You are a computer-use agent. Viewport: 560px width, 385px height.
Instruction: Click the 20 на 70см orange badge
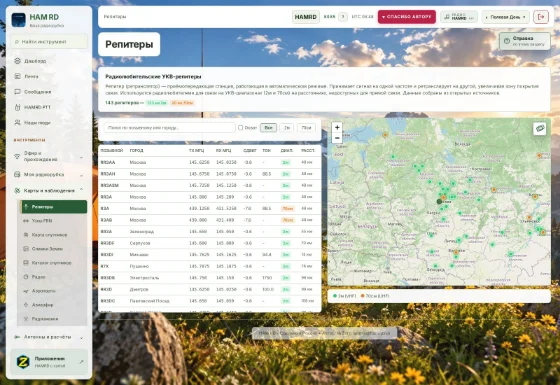coord(182,103)
